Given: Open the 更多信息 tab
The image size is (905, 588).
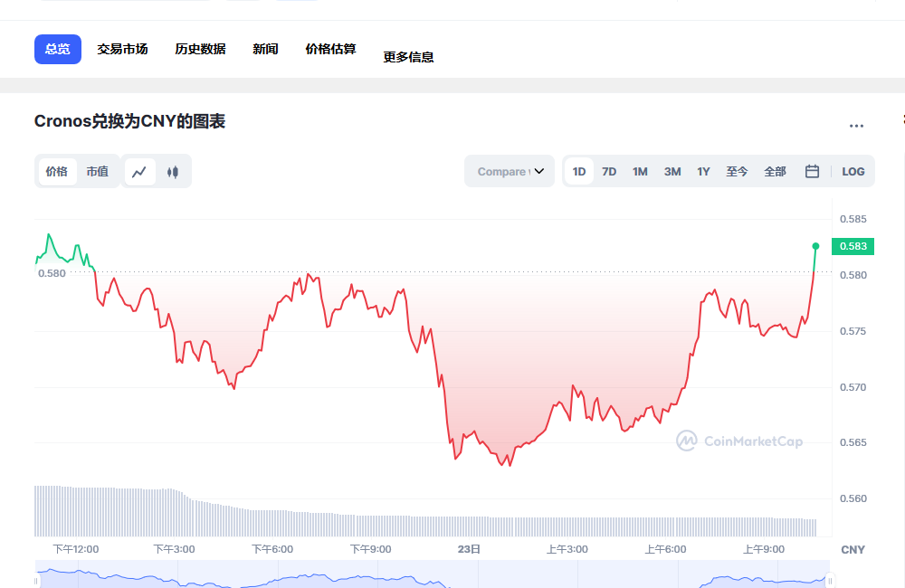Looking at the screenshot, I should coord(409,57).
